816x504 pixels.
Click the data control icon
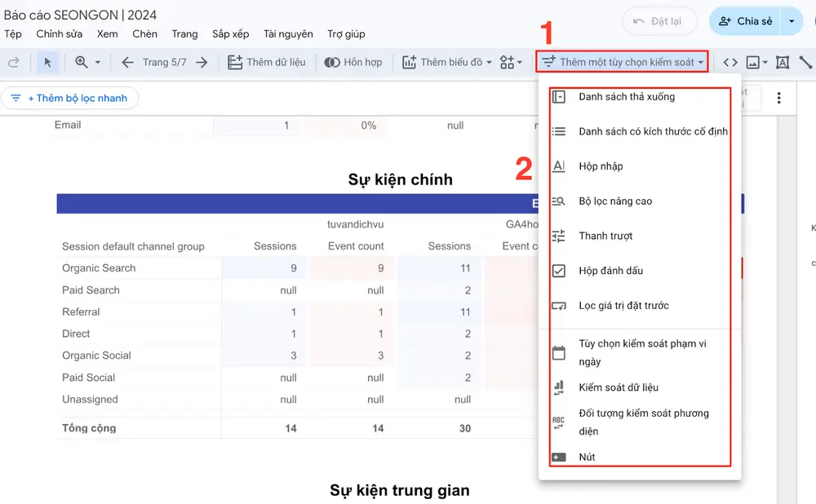558,387
